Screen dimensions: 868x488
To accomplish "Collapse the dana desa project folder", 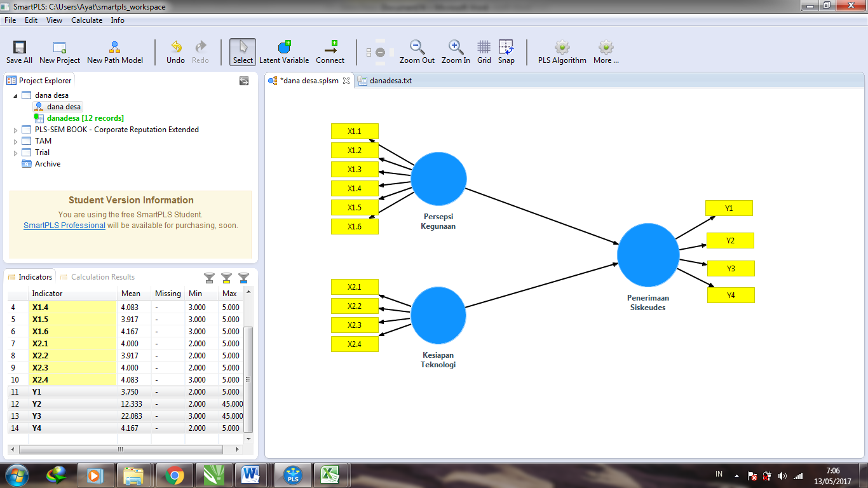I will point(15,95).
